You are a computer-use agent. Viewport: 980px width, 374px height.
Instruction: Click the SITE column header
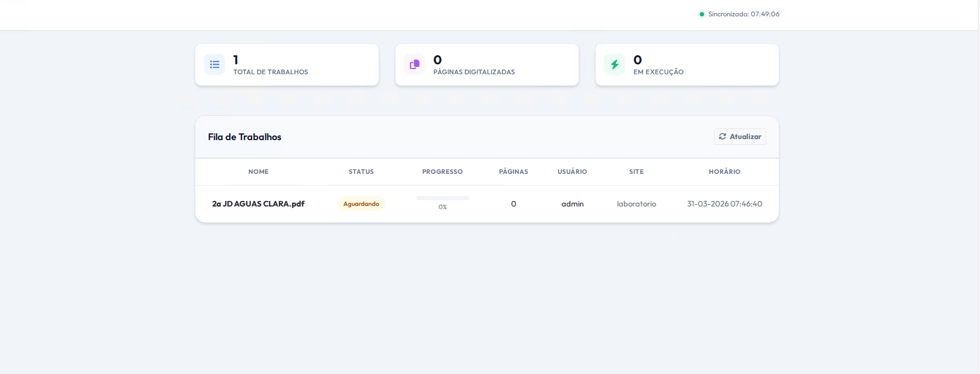coord(636,172)
